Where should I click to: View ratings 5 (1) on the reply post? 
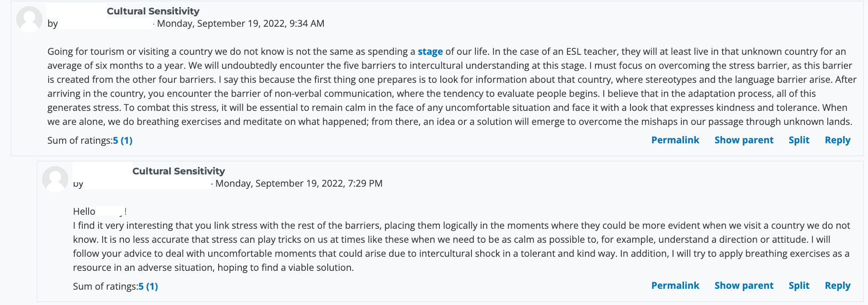point(148,287)
